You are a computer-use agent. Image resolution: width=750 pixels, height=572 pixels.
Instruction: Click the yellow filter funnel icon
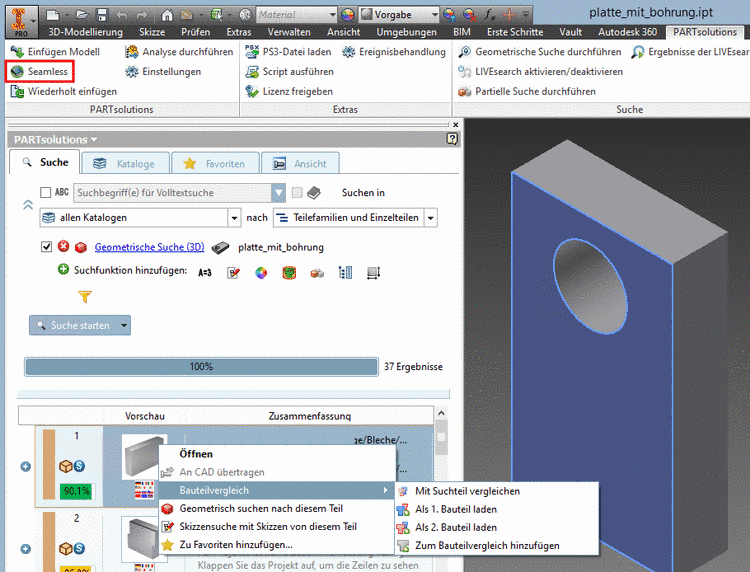pos(85,297)
